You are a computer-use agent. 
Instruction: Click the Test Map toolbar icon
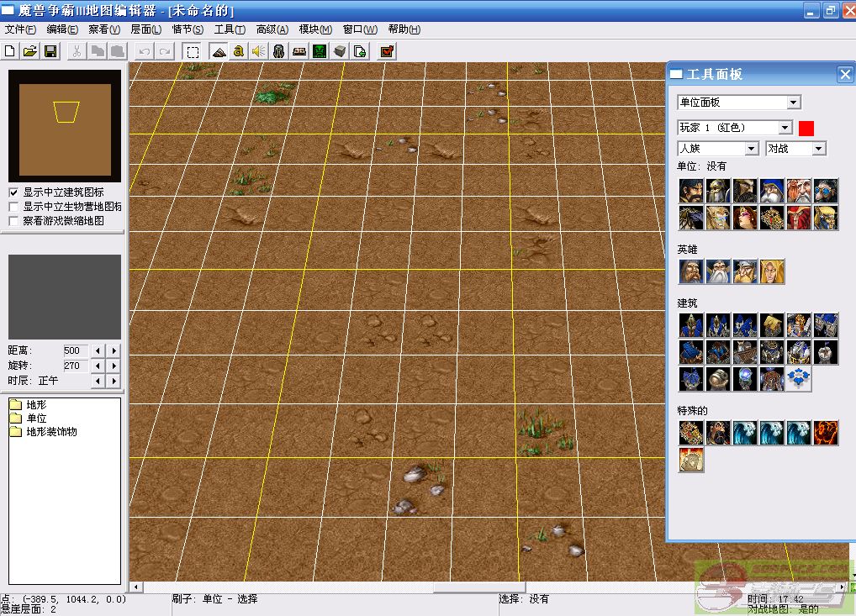pos(387,51)
